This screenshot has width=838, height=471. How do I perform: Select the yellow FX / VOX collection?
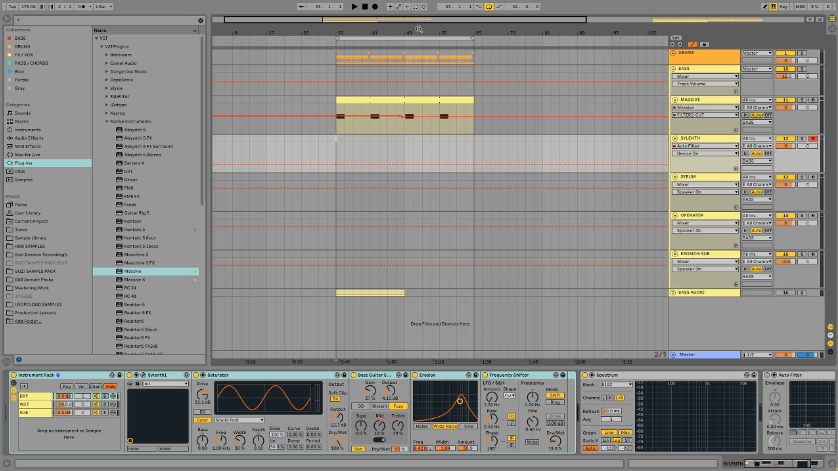tap(23, 55)
